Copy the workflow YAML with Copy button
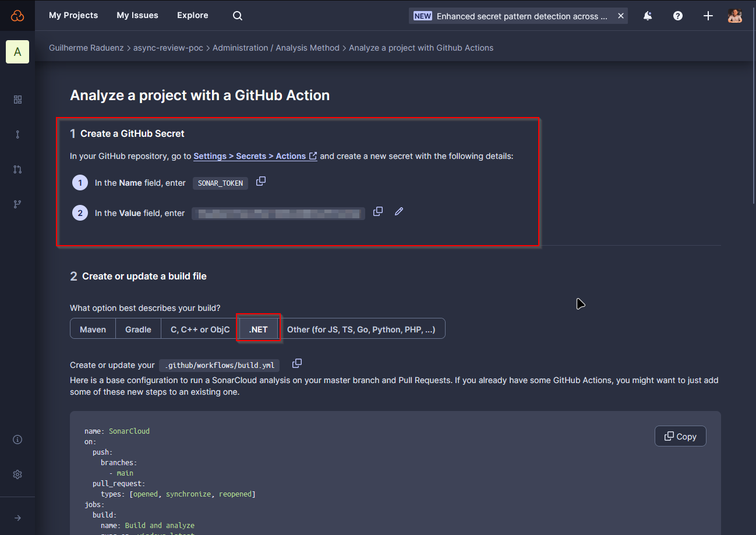 pos(680,436)
